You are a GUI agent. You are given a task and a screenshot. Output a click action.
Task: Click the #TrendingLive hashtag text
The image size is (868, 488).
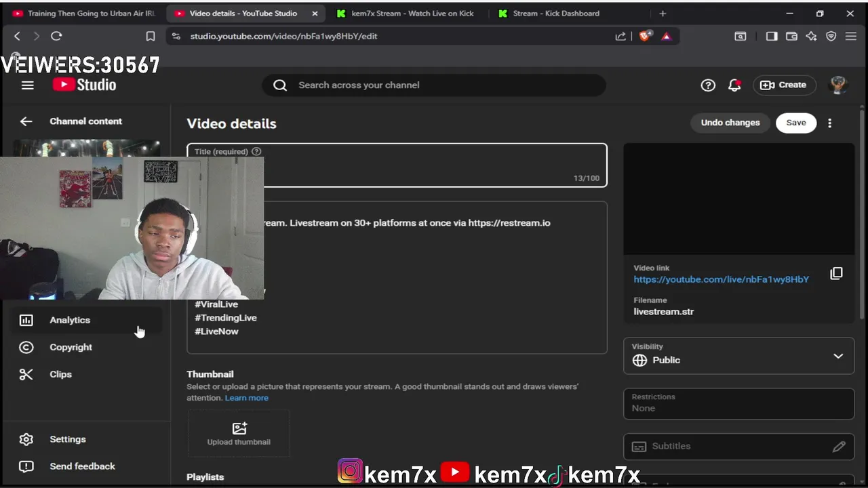click(x=226, y=318)
